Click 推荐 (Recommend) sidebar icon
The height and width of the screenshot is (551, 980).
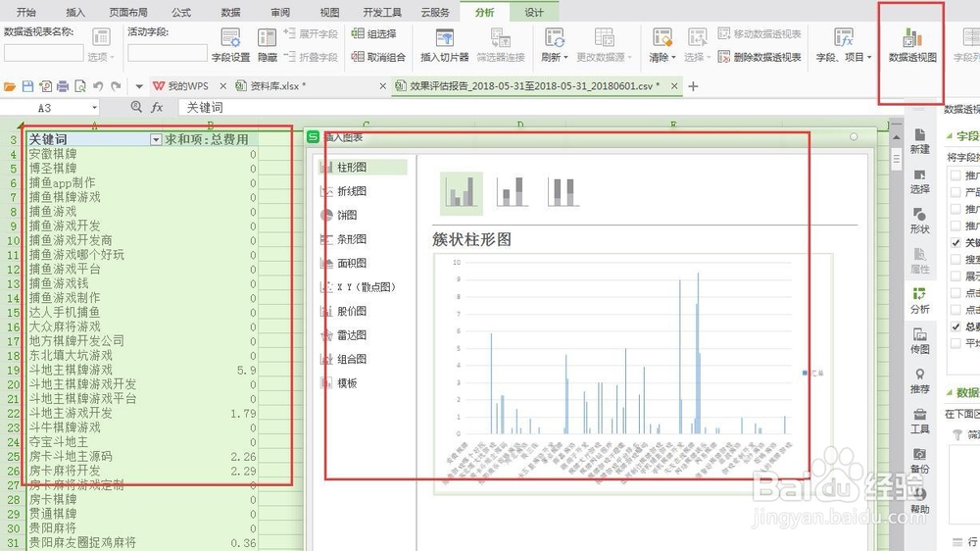[x=920, y=381]
